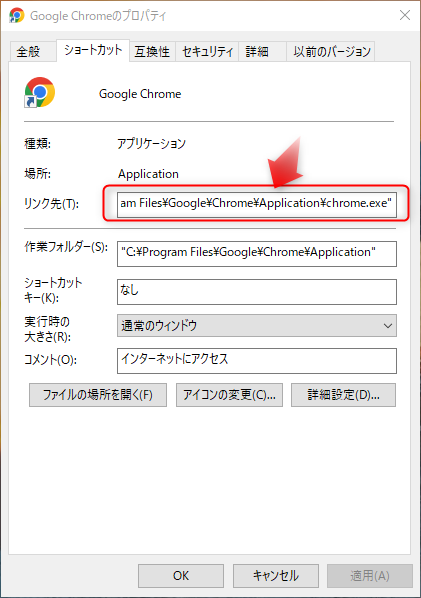Close the properties dialog with the X
The width and height of the screenshot is (421, 598).
tap(405, 15)
